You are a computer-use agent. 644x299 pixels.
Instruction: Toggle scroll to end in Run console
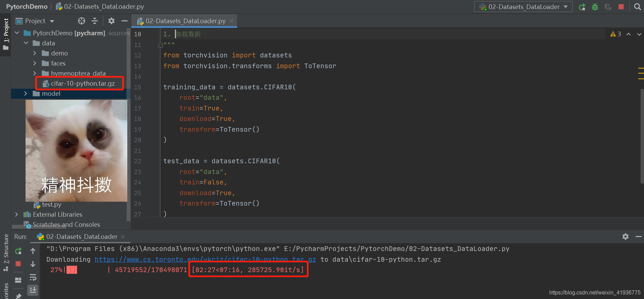(x=33, y=290)
